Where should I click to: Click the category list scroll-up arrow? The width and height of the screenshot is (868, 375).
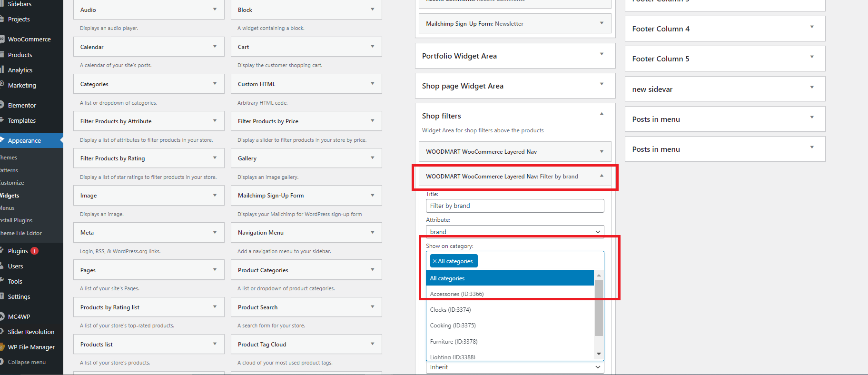pyautogui.click(x=599, y=276)
